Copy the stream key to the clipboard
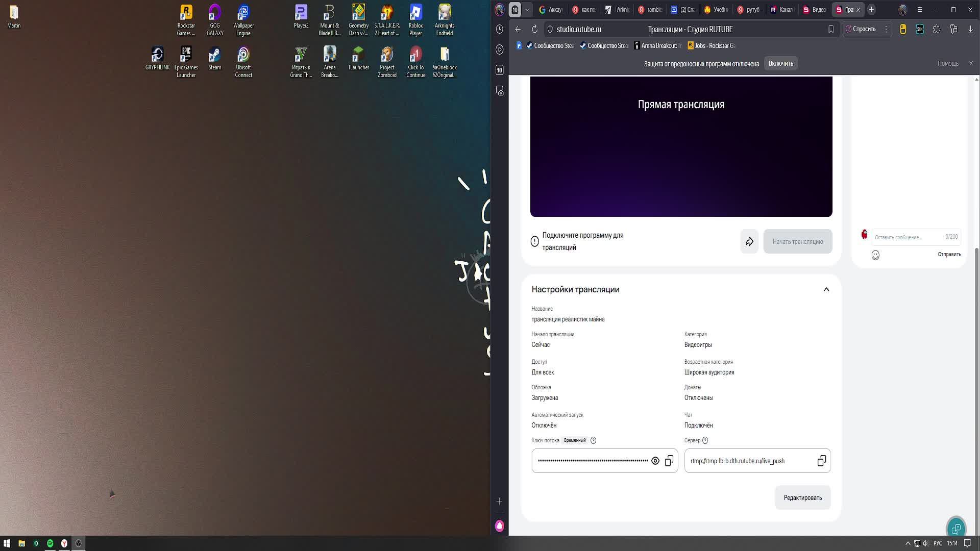The width and height of the screenshot is (980, 551). pyautogui.click(x=669, y=461)
